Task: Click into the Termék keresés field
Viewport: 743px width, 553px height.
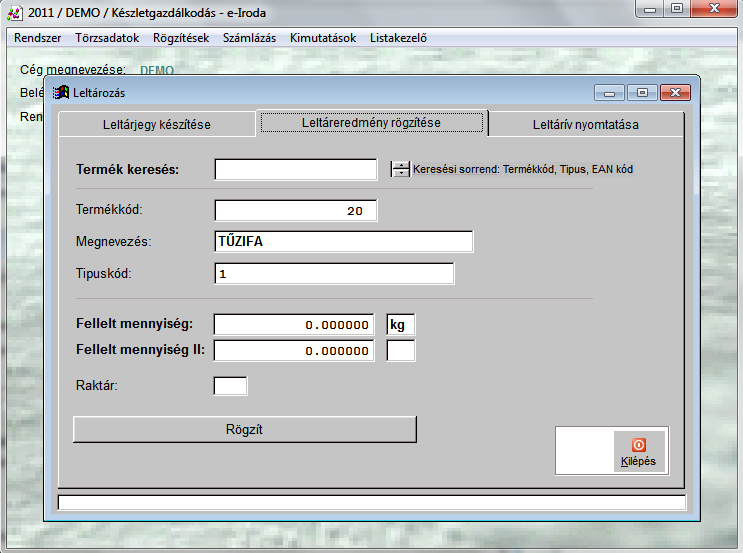Action: pyautogui.click(x=295, y=169)
